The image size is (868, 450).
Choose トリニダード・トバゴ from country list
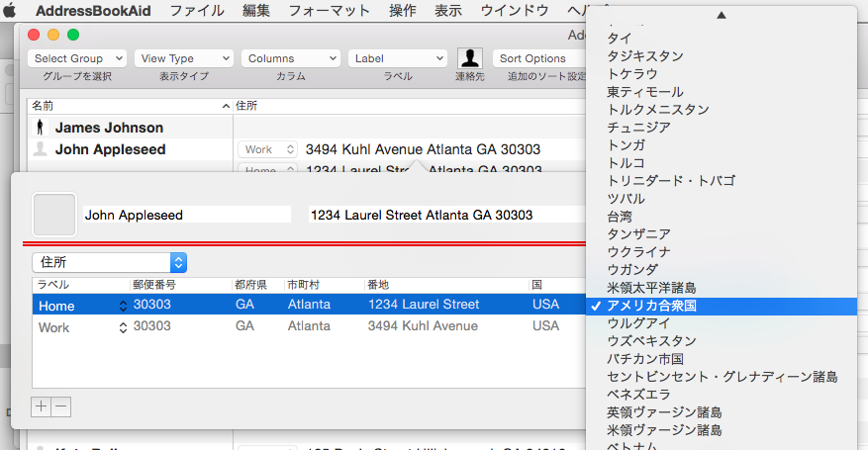pyautogui.click(x=722, y=181)
